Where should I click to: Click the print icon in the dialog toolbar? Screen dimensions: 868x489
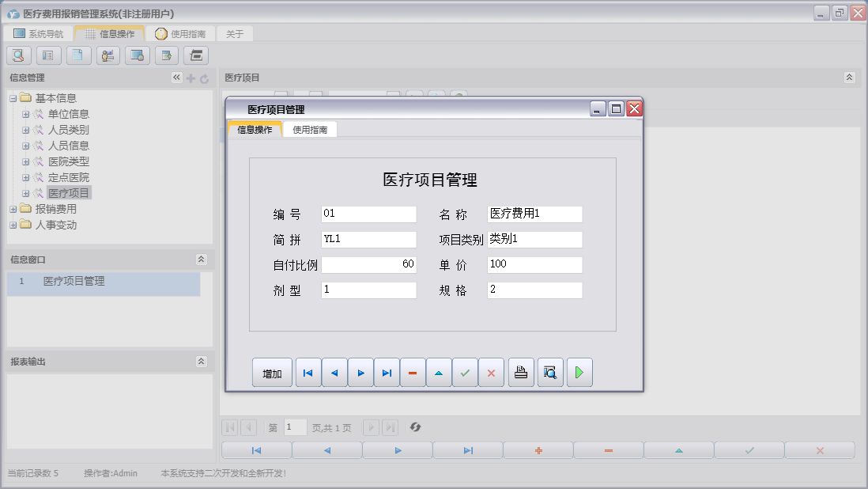pyautogui.click(x=521, y=373)
